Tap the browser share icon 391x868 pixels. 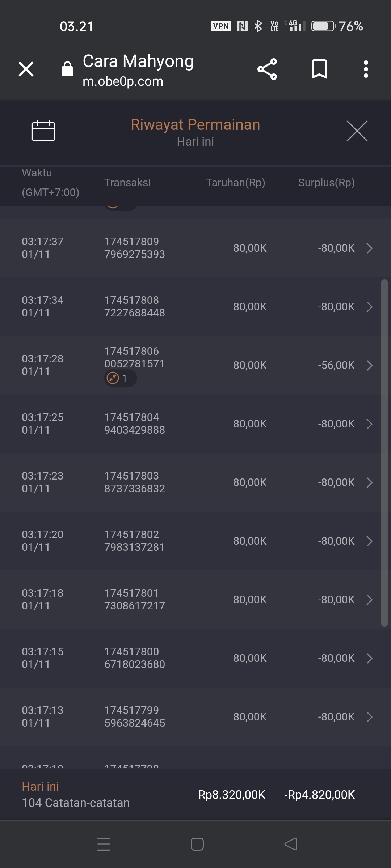click(267, 69)
